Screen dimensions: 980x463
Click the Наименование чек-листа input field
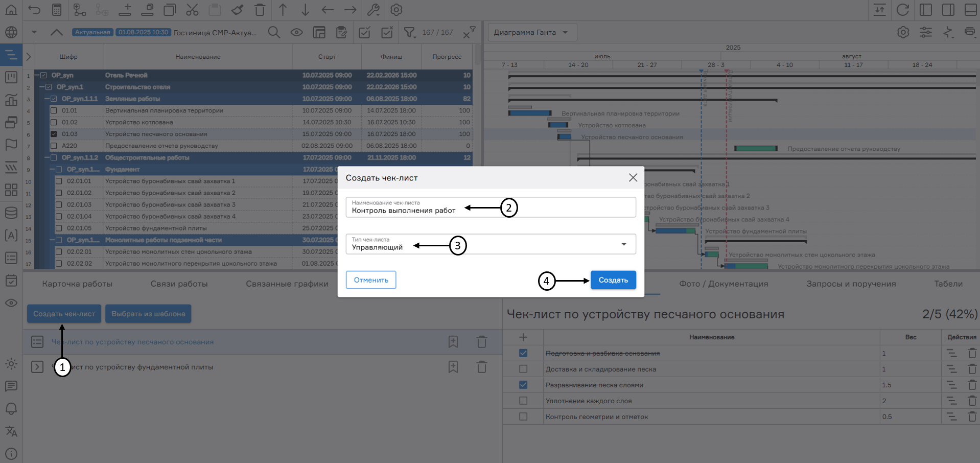pyautogui.click(x=572, y=207)
